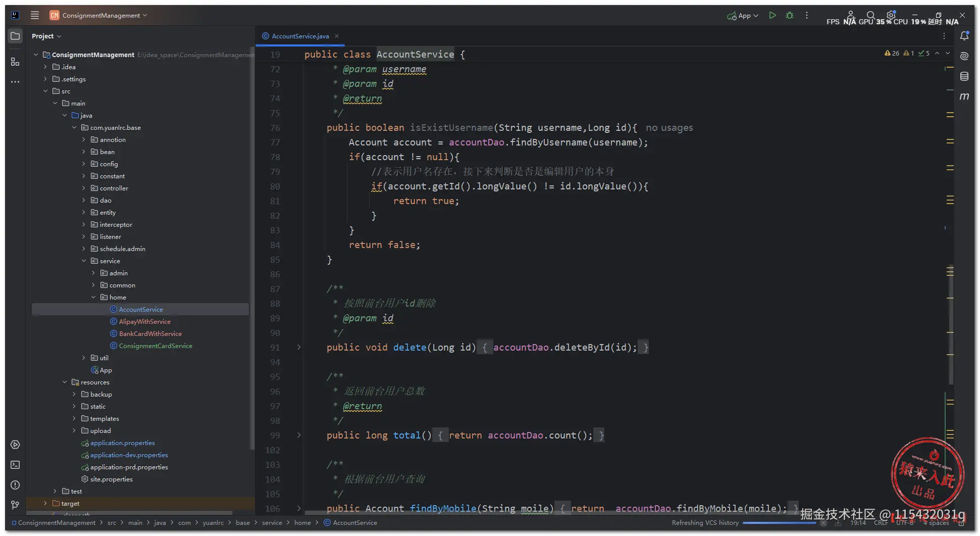The image size is (980, 536).
Task: Show more tool windows ellipsis in left sidebar
Action: (x=15, y=81)
